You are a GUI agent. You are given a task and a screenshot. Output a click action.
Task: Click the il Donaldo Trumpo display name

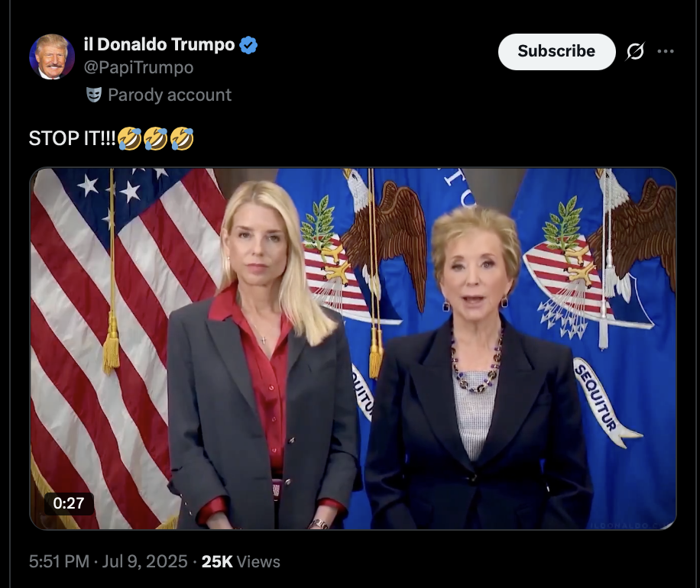click(160, 44)
